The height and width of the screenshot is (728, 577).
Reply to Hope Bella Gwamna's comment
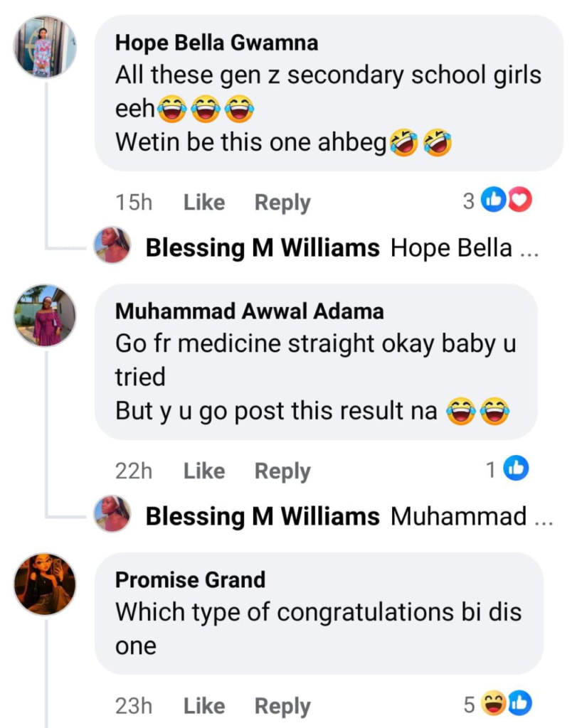282,203
